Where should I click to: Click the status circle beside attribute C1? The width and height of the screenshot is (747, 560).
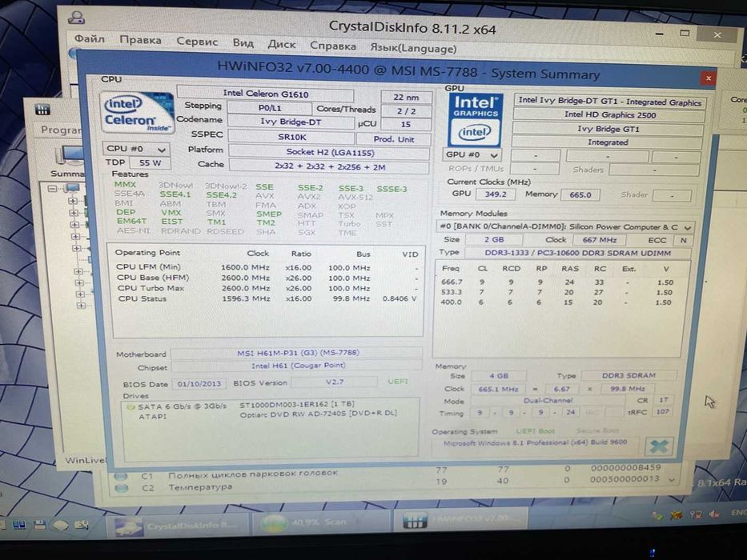(x=121, y=476)
